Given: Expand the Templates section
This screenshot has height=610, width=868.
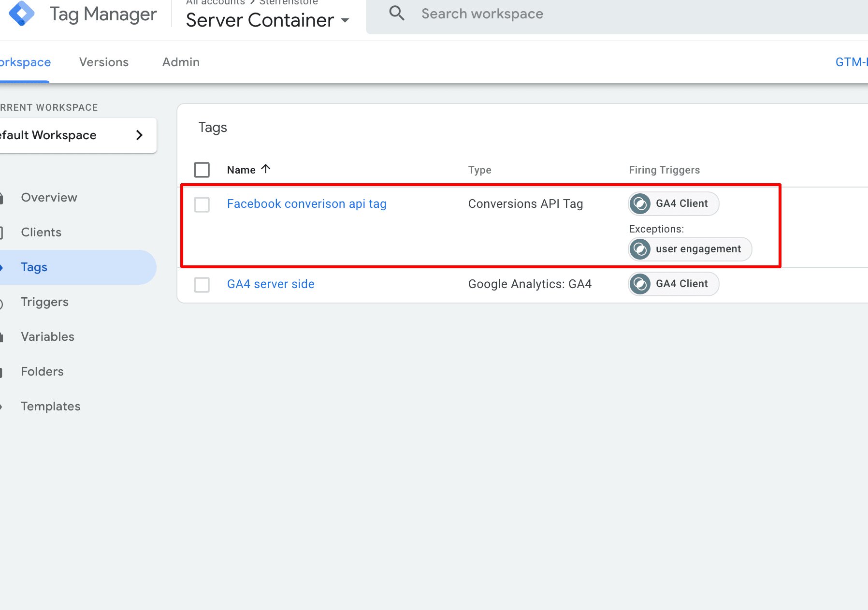Looking at the screenshot, I should 51,406.
